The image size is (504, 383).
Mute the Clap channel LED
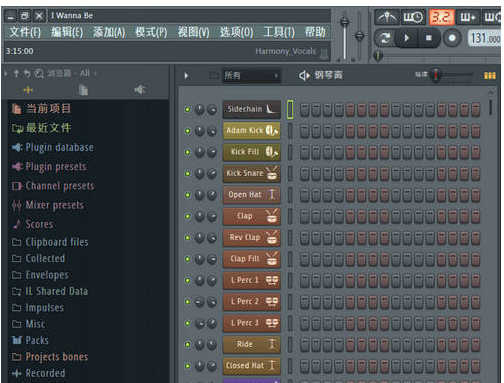188,216
